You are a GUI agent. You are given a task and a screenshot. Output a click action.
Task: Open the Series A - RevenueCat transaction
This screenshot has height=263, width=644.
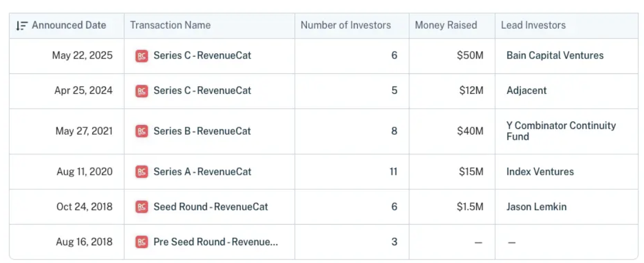(203, 172)
